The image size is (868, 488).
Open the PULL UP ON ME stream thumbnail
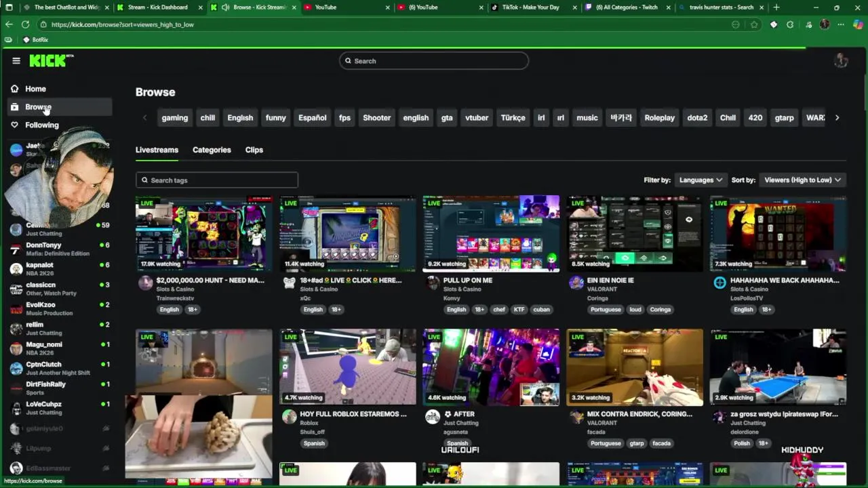491,233
